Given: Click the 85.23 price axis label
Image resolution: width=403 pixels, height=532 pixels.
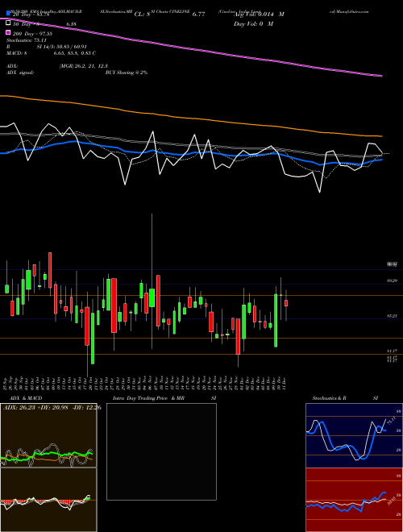Looking at the screenshot, I should pyautogui.click(x=392, y=316).
